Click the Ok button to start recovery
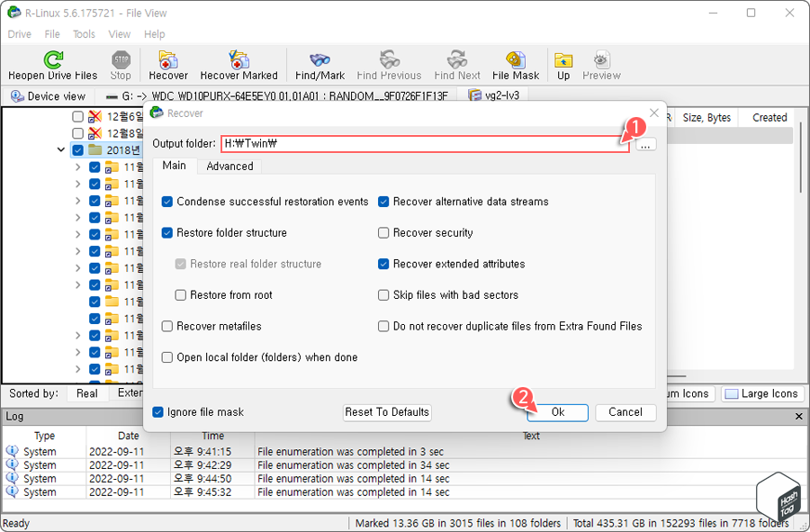 click(557, 411)
